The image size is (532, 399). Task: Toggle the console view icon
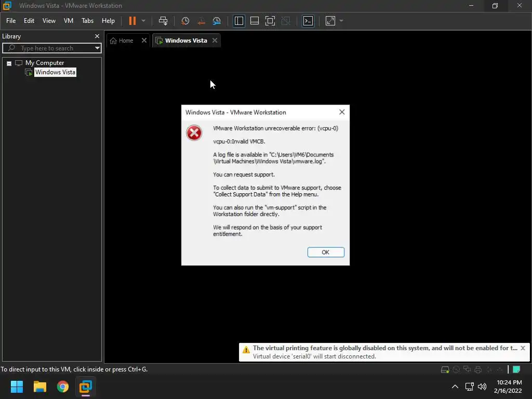click(x=308, y=21)
